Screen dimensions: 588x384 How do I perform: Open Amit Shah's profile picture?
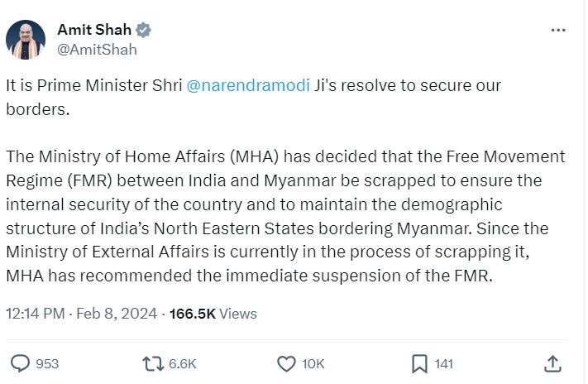(26, 39)
